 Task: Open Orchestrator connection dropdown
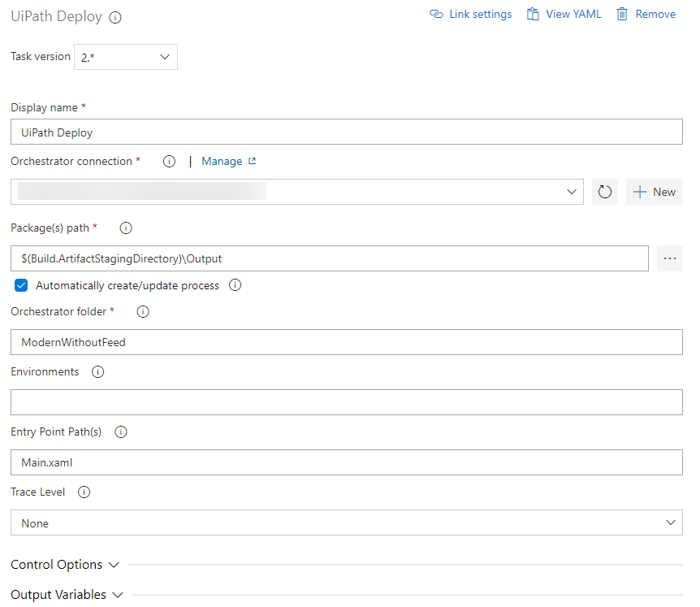pyautogui.click(x=297, y=192)
